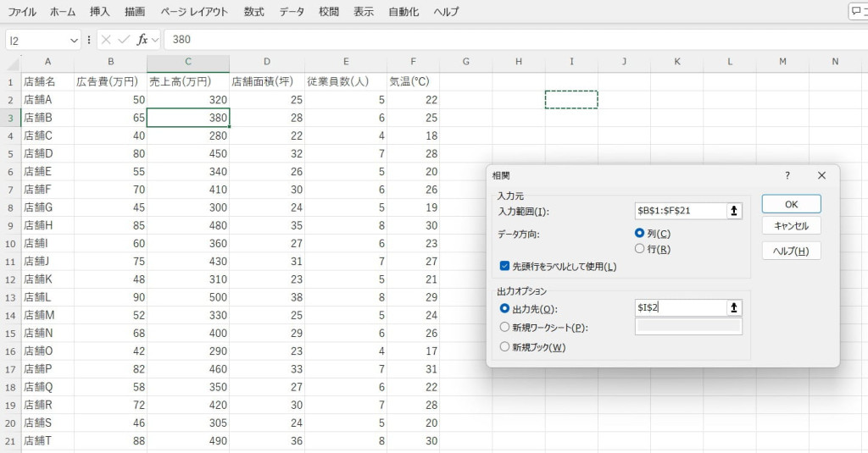Click the キャンセル button
The height and width of the screenshot is (453, 868).
791,226
